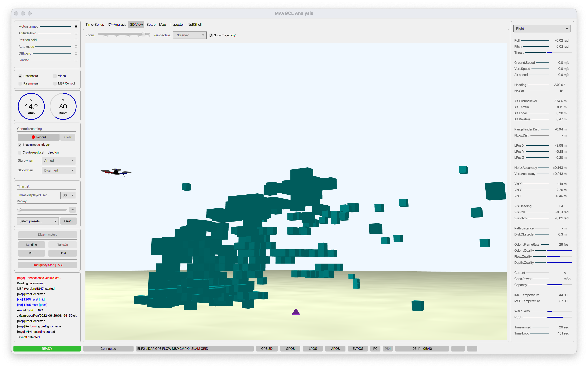588x368 pixels.
Task: Click the battery voltage gauge
Action: click(31, 106)
